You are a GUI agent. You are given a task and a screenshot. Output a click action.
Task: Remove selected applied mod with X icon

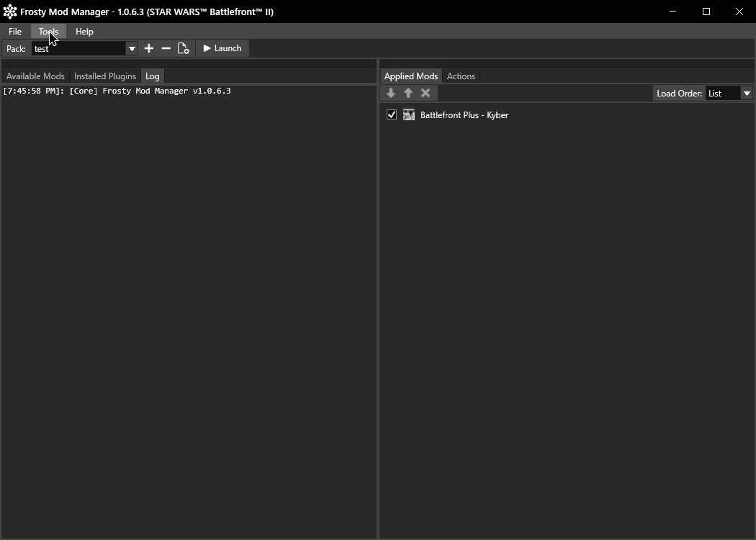coord(426,93)
